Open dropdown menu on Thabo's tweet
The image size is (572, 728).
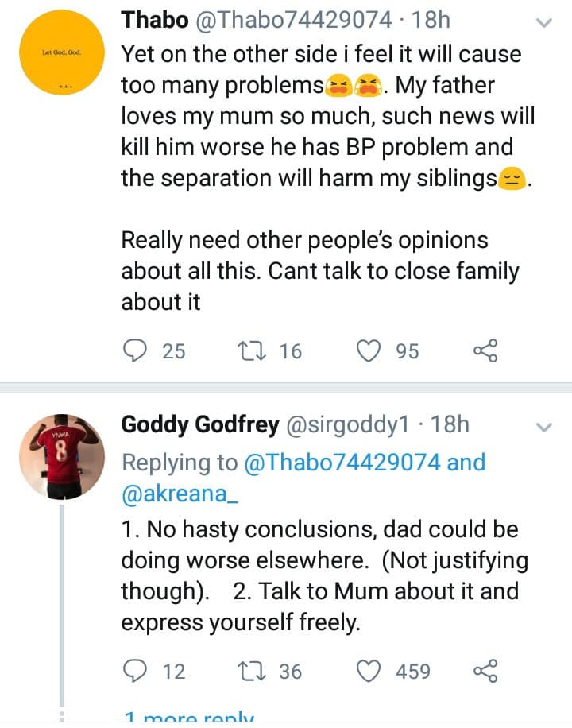(544, 23)
